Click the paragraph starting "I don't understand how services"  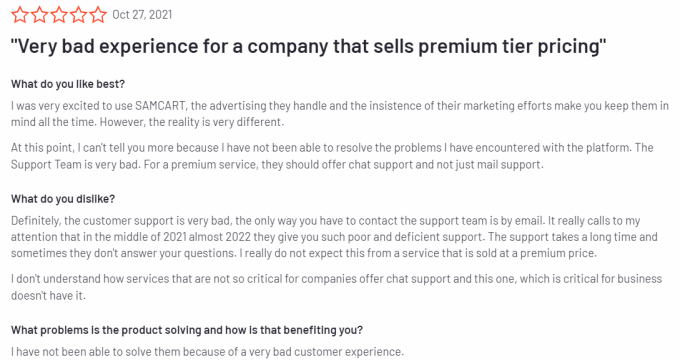click(337, 287)
